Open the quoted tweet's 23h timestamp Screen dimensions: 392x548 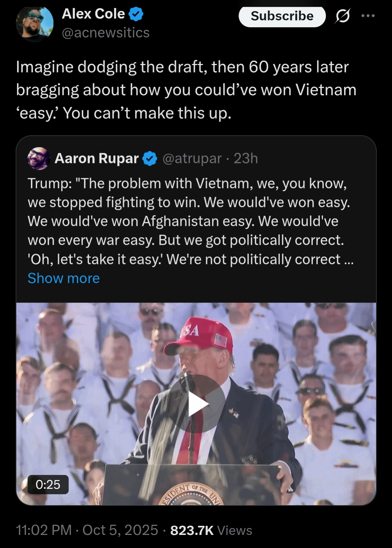pos(246,158)
